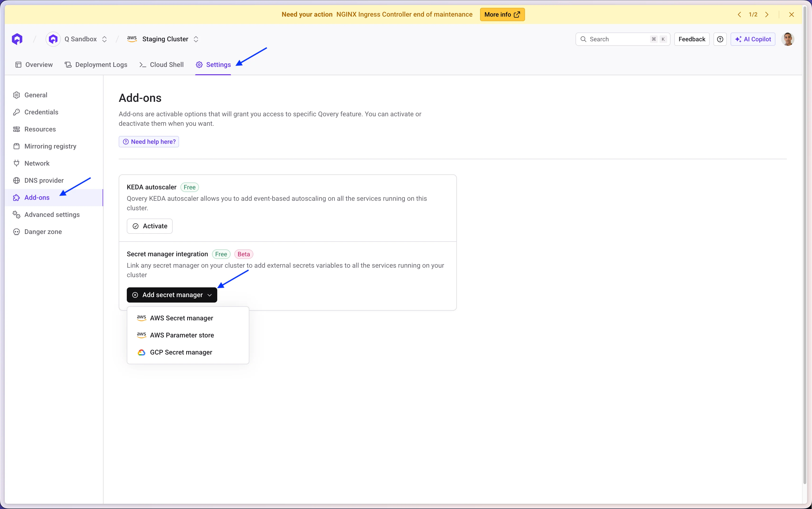The width and height of the screenshot is (812, 509).
Task: Click the Feedback button
Action: (x=692, y=39)
